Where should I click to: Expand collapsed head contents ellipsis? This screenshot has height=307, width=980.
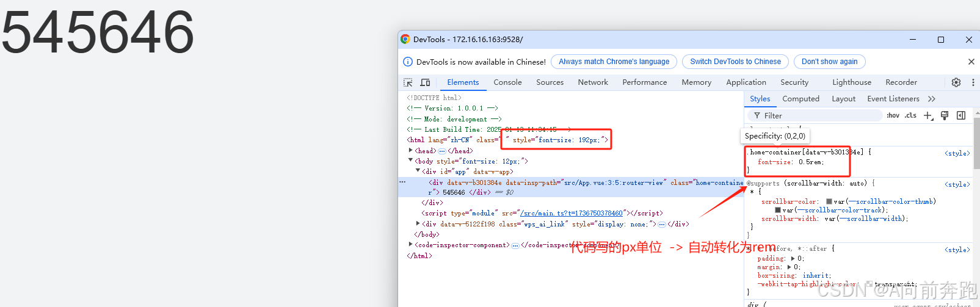[x=442, y=151]
